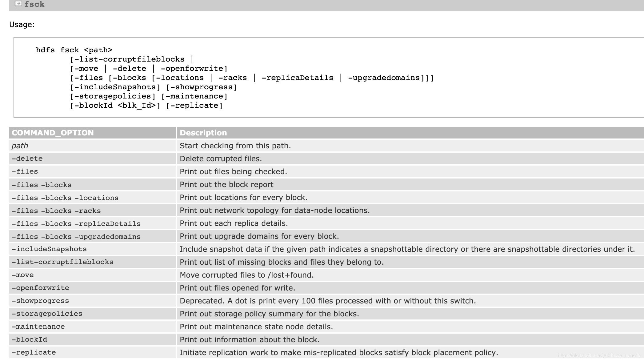This screenshot has width=644, height=361.
Task: Click 'Move corrupted files to /lost+found' description
Action: click(246, 275)
